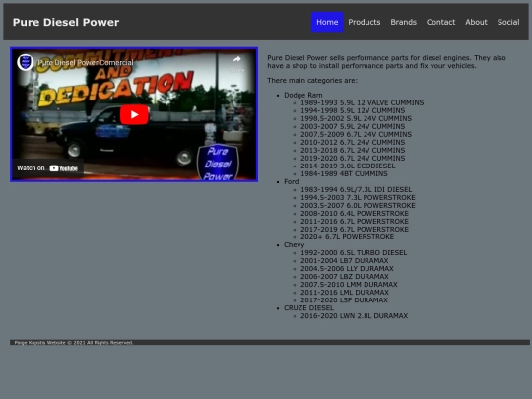The width and height of the screenshot is (532, 399).
Task: Open the Products menu item
Action: point(365,22)
